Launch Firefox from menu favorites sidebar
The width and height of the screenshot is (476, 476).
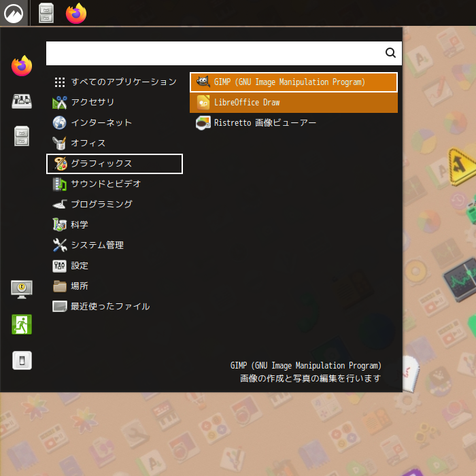click(x=22, y=66)
